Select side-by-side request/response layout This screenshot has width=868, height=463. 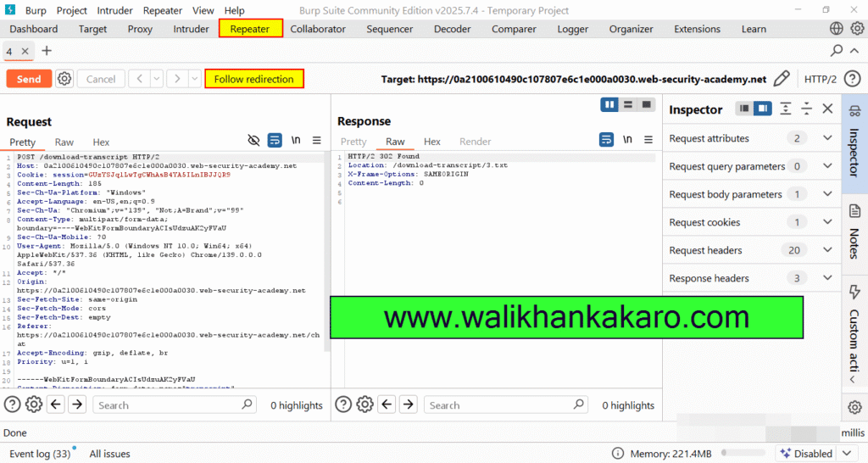click(x=609, y=104)
